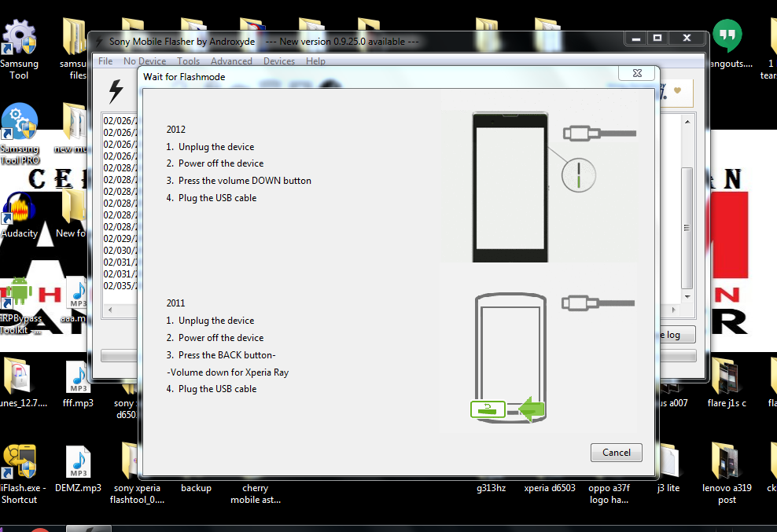Select the 'backup' desktop label
The image size is (777, 532).
pos(196,488)
